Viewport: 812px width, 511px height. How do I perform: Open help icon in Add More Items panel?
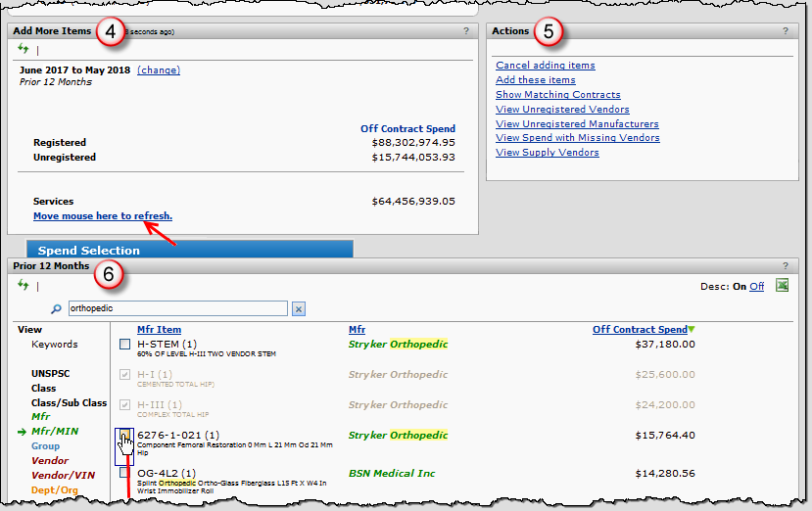466,31
